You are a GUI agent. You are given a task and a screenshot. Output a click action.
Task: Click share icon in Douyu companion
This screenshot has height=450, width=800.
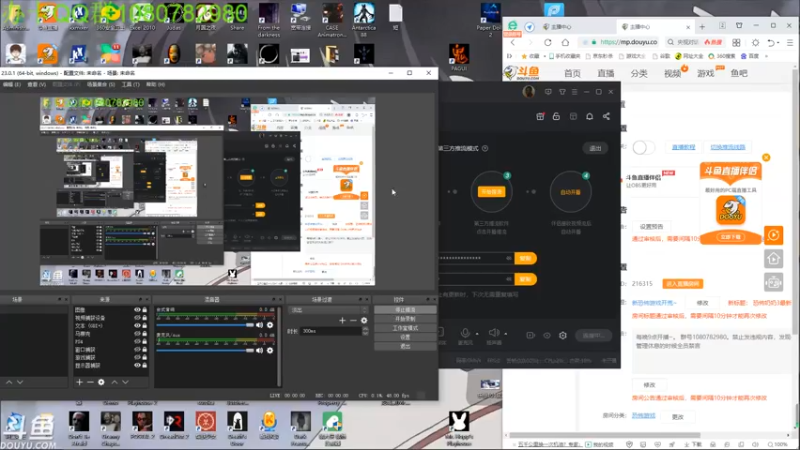606,116
